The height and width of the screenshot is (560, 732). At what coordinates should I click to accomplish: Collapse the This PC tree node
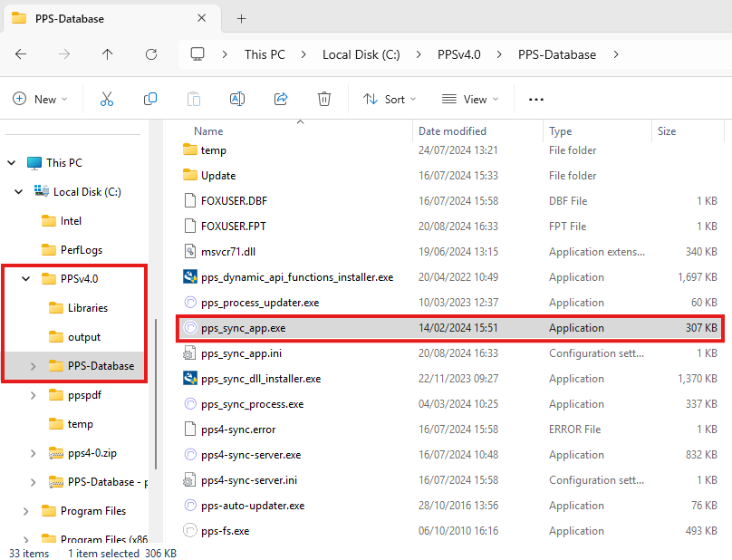coord(12,163)
